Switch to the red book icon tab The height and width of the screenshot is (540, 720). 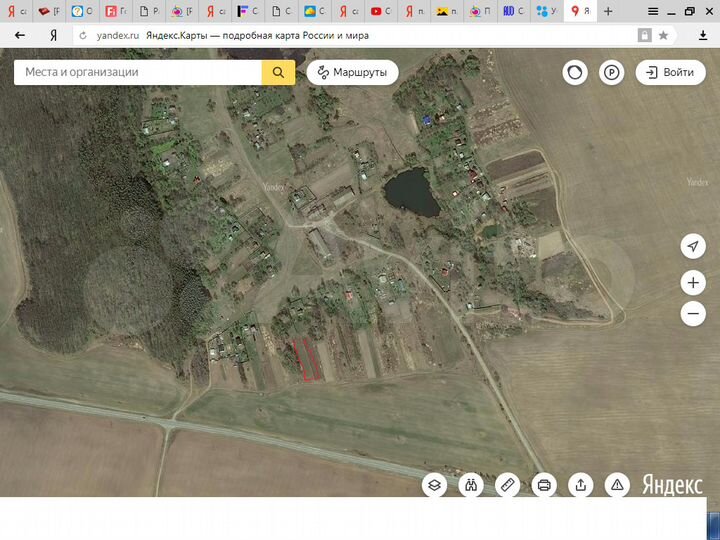pyautogui.click(x=49, y=11)
